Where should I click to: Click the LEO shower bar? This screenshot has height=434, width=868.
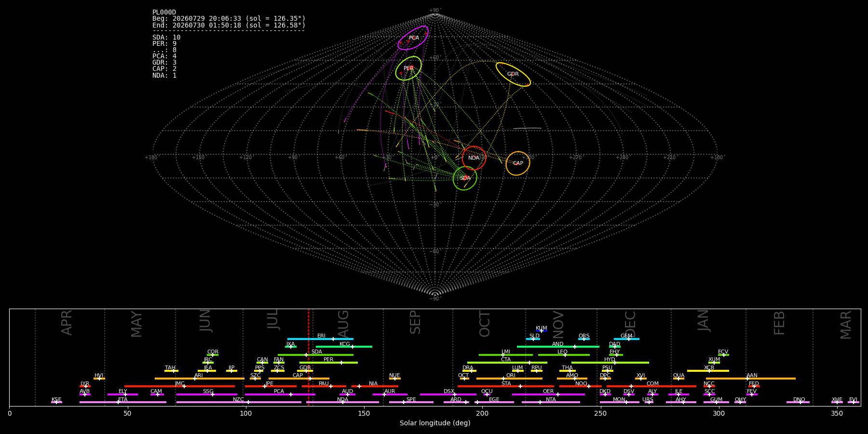tap(564, 355)
